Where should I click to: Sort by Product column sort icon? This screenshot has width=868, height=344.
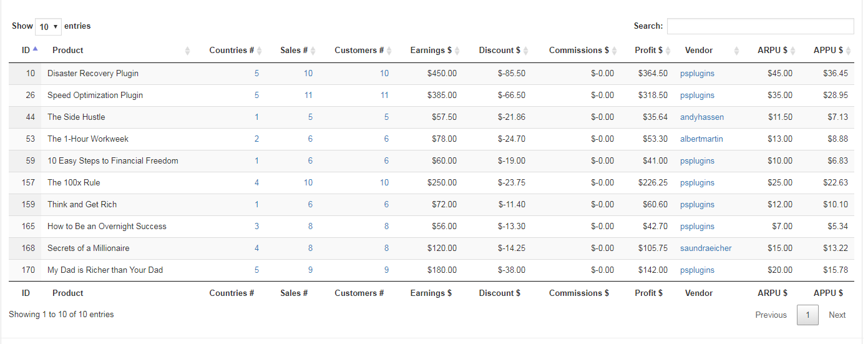click(x=187, y=51)
